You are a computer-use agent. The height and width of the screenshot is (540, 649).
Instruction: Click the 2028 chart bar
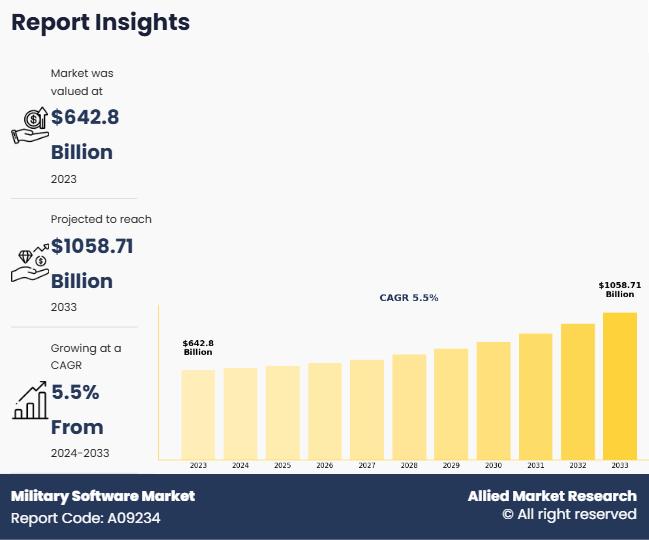[409, 406]
